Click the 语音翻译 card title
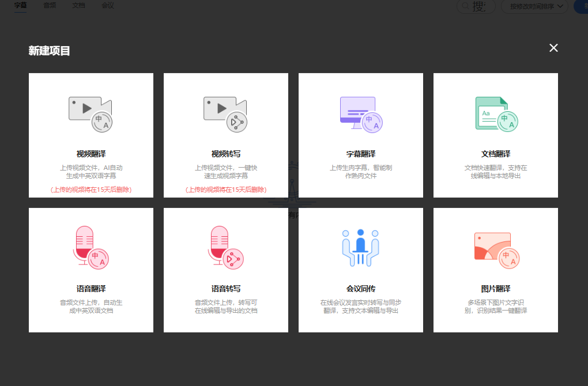Viewport: 588px width, 386px height. pyautogui.click(x=91, y=289)
